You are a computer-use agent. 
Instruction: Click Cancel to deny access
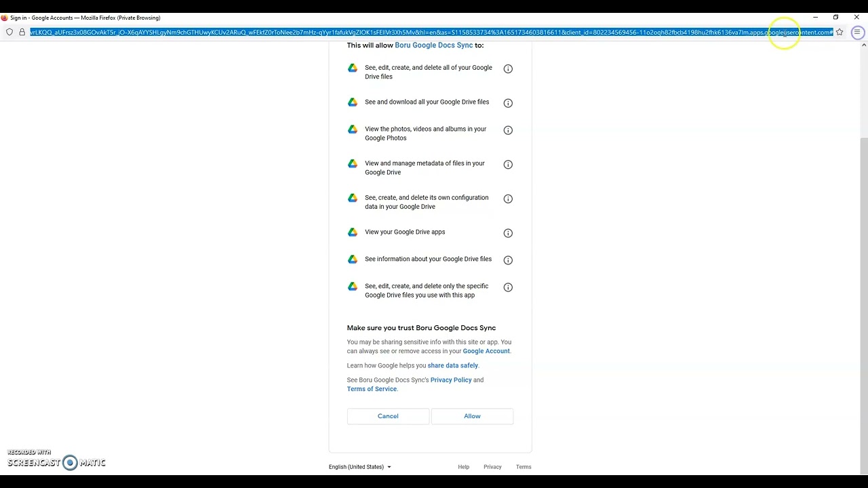point(388,416)
